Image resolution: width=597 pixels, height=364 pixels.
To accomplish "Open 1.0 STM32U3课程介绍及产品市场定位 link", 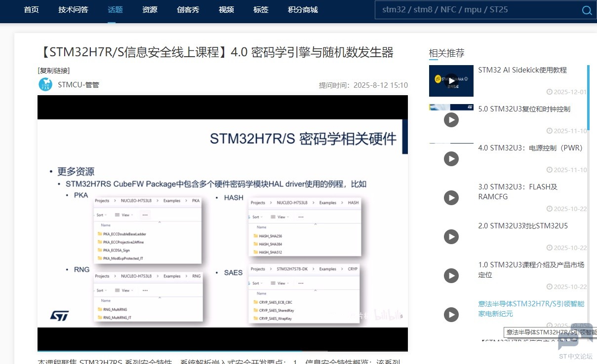I will tap(531, 270).
